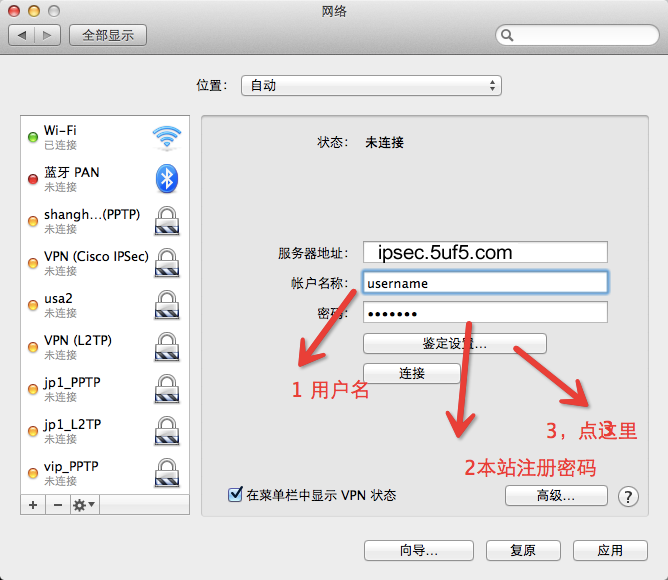Click the Wi-Fi signal icon in sidebar
The height and width of the screenshot is (580, 668).
click(166, 137)
